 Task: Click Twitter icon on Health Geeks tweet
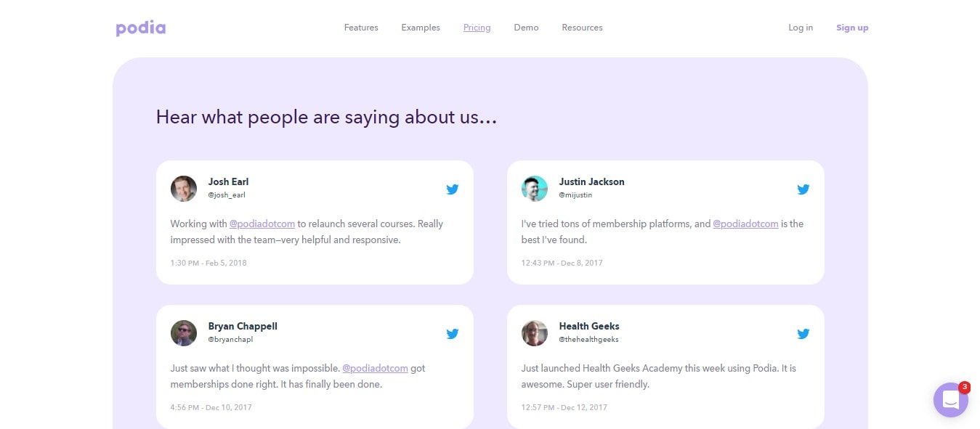point(803,334)
